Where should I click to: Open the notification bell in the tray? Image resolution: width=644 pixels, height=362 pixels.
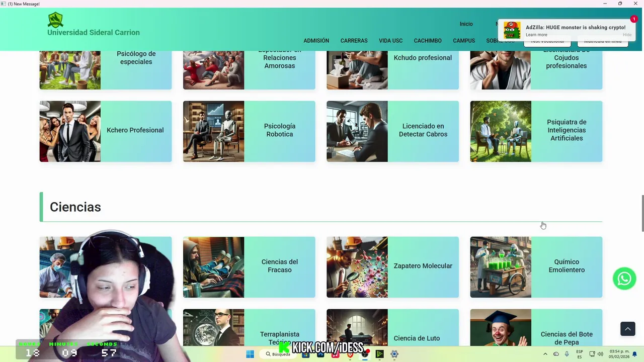634,354
